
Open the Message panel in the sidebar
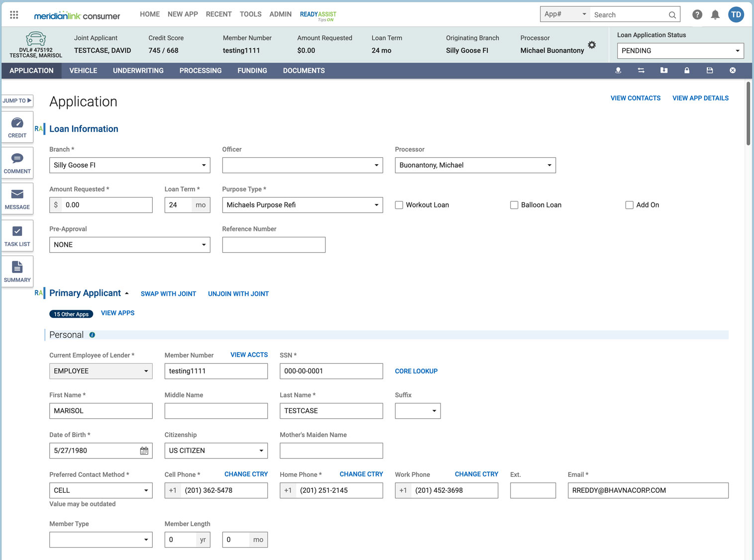click(x=17, y=198)
